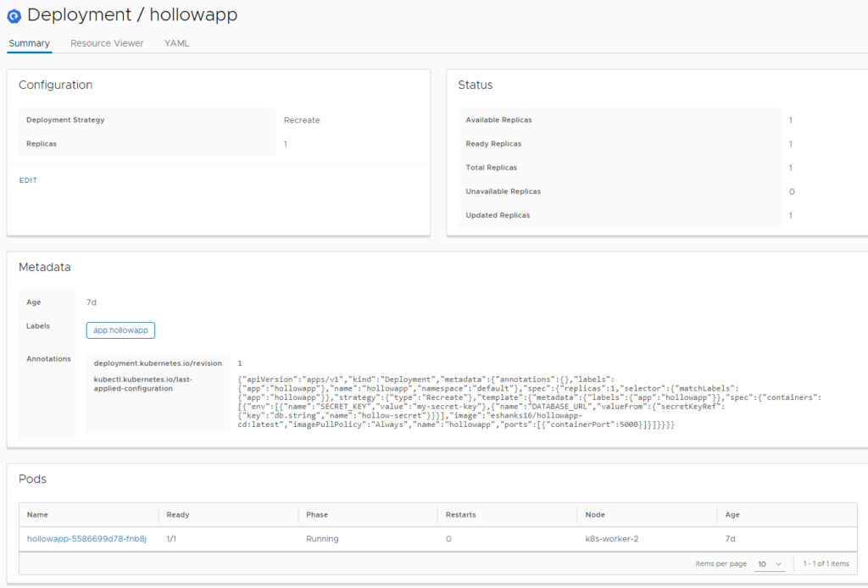The image size is (868, 588).
Task: Click the Kubernetes deployment icon in header
Action: tap(14, 15)
